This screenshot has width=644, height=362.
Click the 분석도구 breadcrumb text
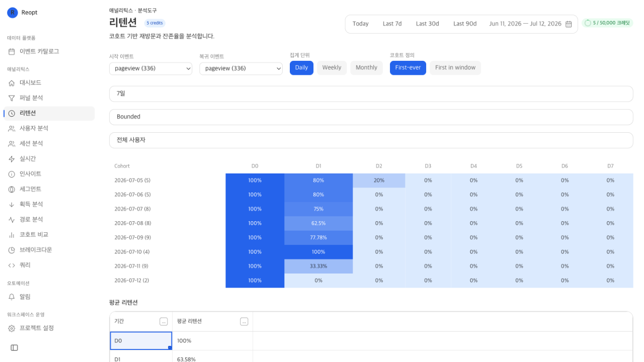click(147, 11)
